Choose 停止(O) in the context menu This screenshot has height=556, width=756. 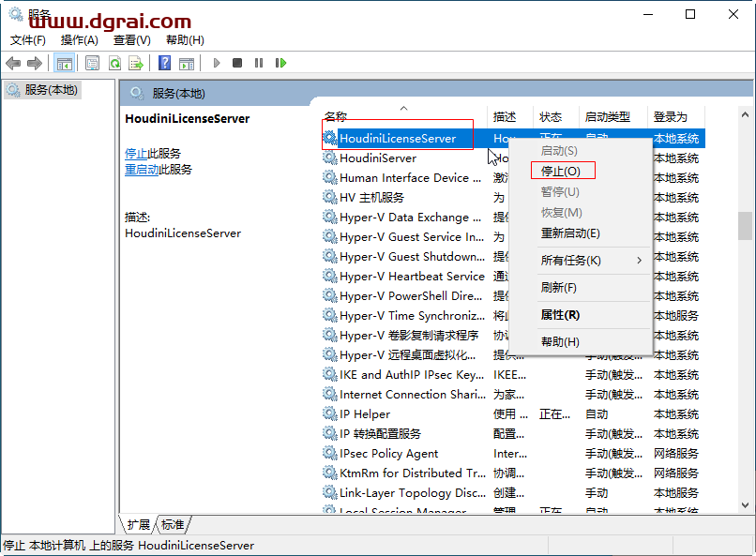(561, 171)
